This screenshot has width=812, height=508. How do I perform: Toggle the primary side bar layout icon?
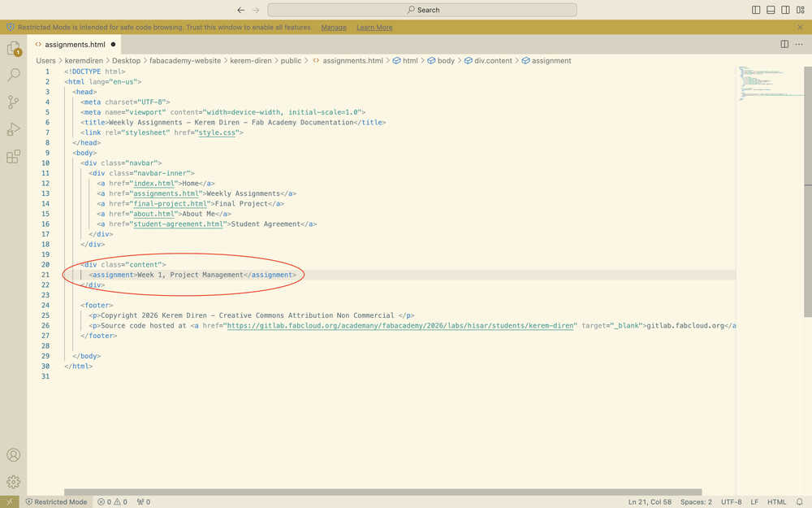coord(756,10)
